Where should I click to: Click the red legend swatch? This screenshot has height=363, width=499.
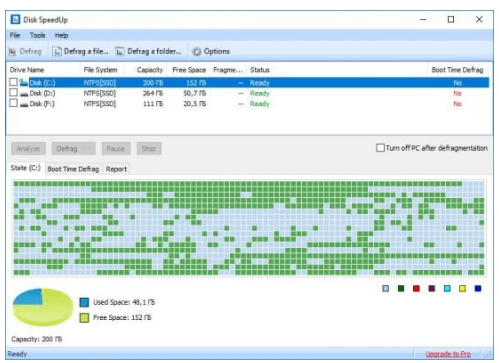[416, 288]
